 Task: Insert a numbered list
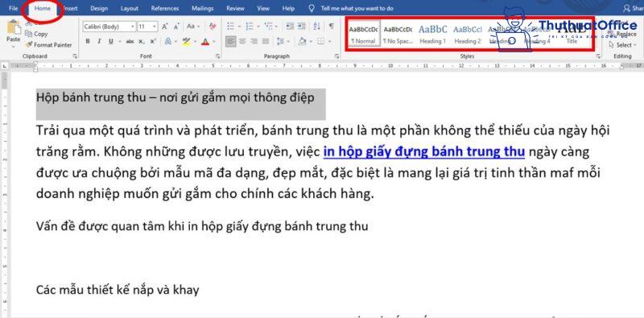pos(250,27)
